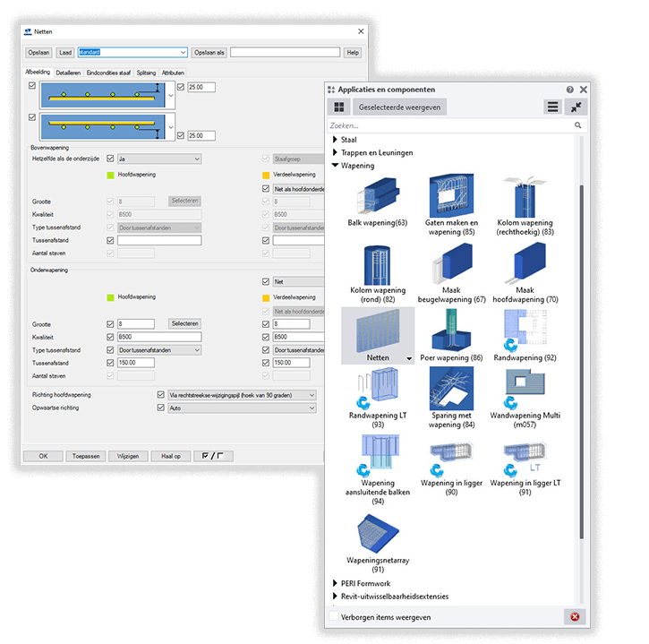The width and height of the screenshot is (649, 644).
Task: Enable Verborgen items weergeven checkbox
Action: [x=334, y=616]
